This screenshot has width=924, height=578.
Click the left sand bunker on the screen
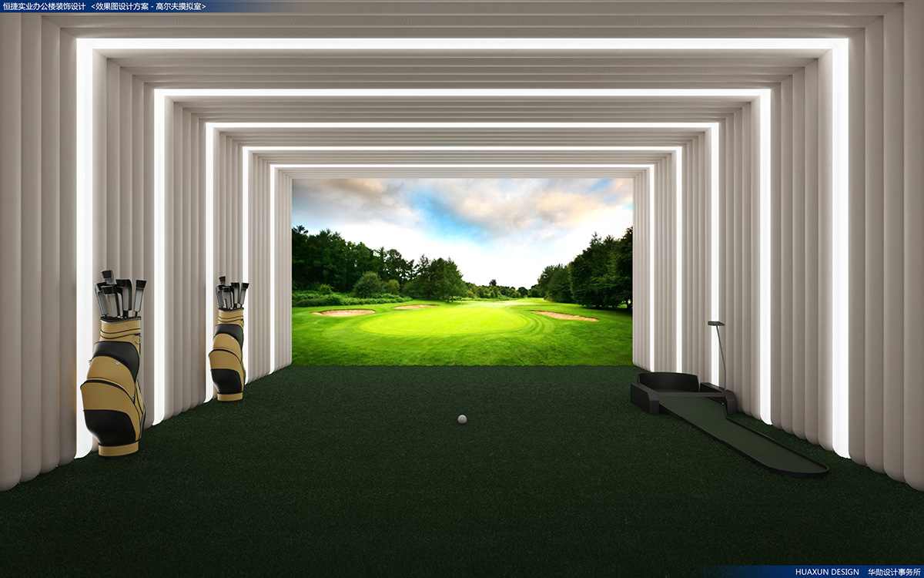click(345, 313)
